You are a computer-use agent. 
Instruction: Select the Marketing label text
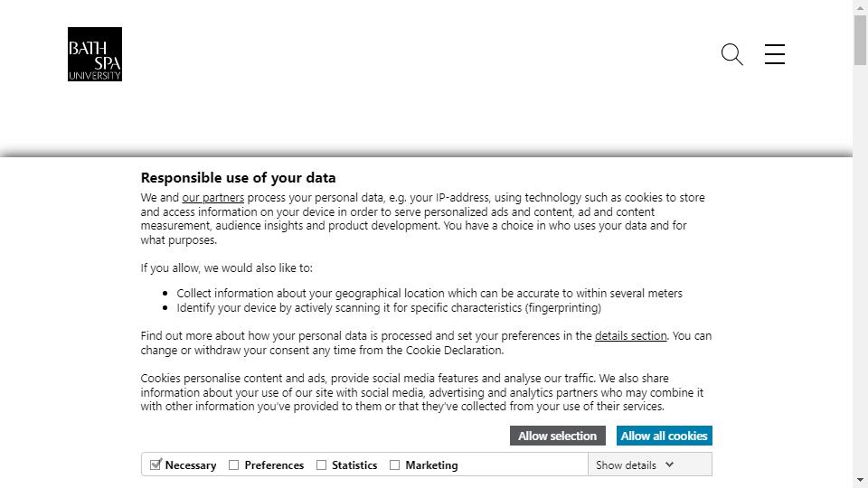click(432, 465)
